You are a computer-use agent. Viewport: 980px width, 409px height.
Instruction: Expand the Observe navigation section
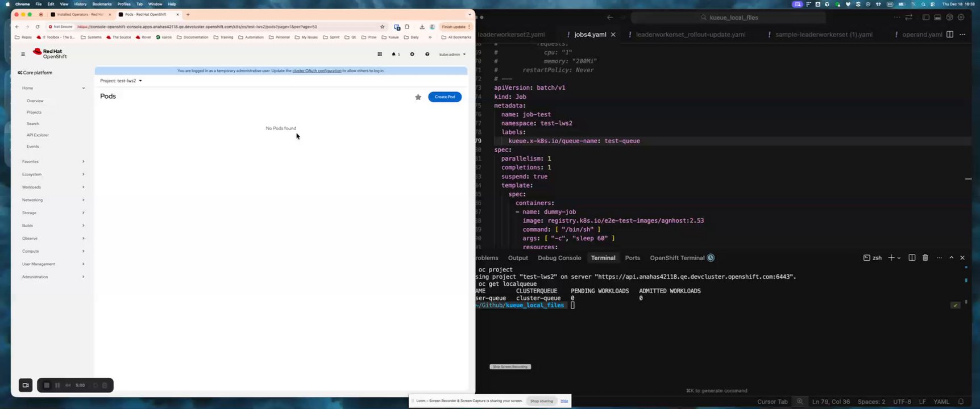53,239
